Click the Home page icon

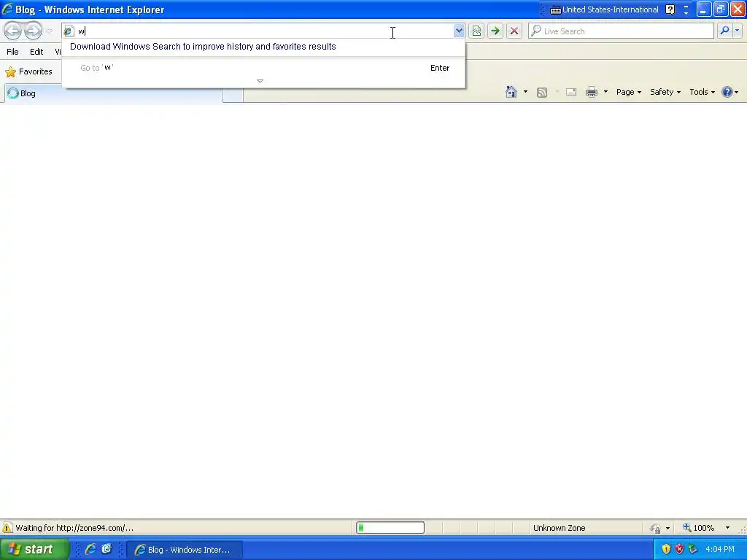coord(511,92)
